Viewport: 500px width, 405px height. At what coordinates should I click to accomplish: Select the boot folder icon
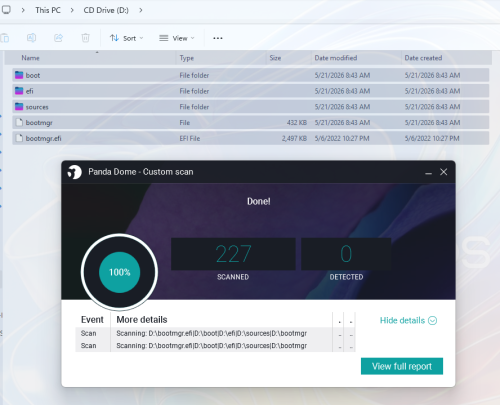(x=19, y=75)
